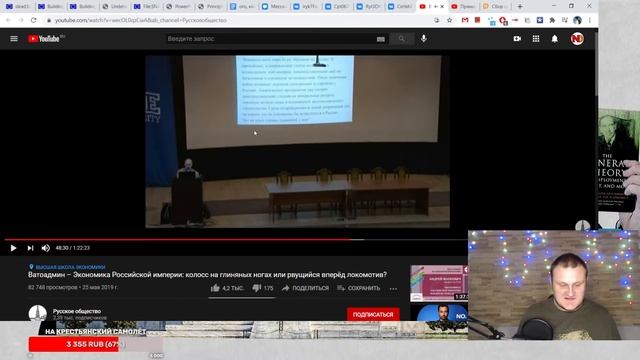Like the video with thumbs up

(227, 288)
